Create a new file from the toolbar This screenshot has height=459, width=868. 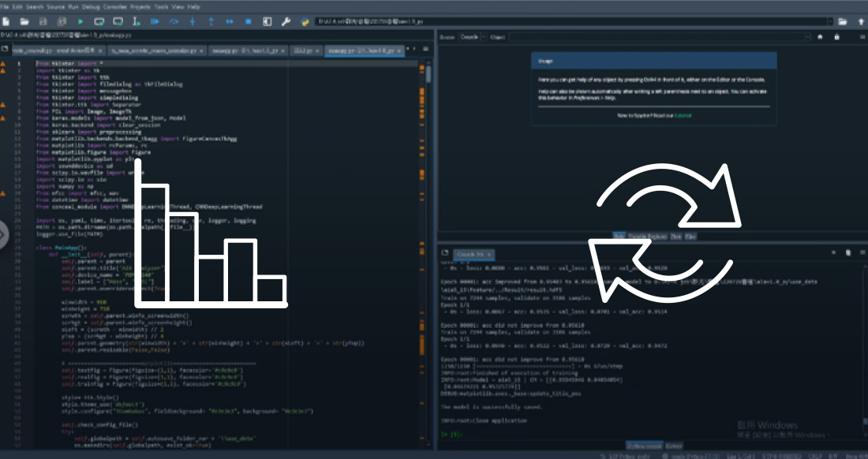[x=6, y=21]
